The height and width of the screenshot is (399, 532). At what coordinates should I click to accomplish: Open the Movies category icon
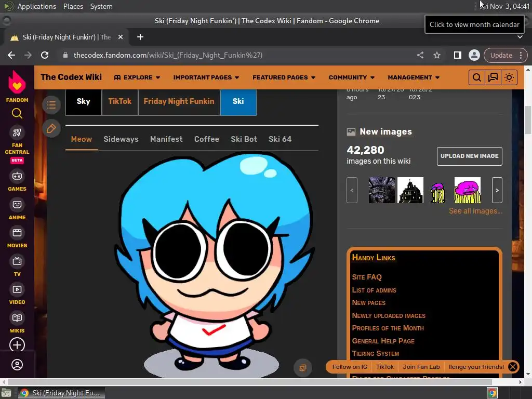pyautogui.click(x=17, y=233)
